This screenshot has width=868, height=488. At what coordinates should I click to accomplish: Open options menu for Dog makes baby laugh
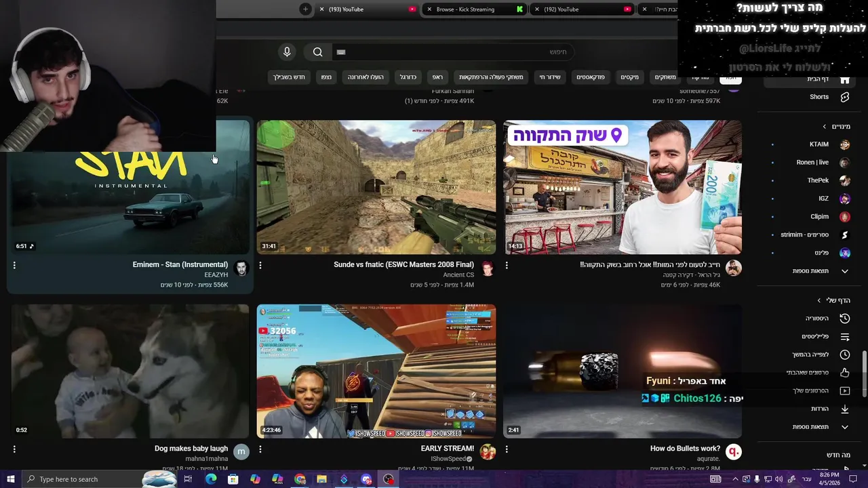14,449
